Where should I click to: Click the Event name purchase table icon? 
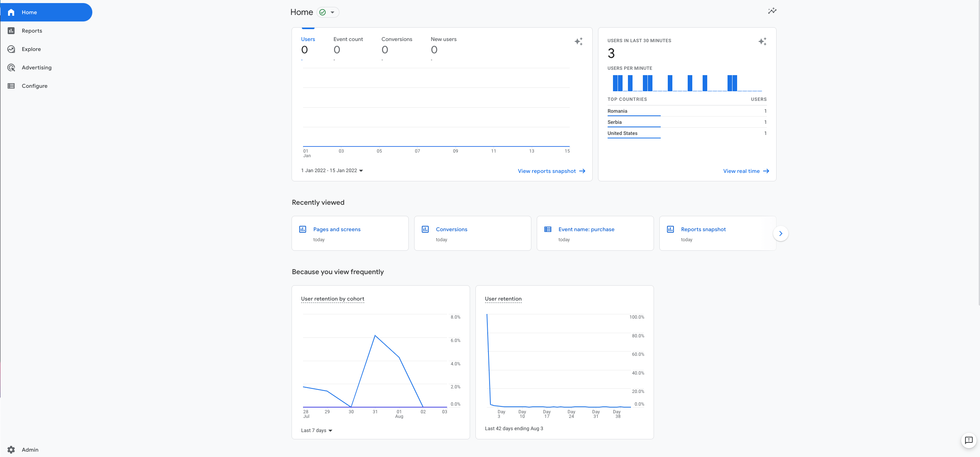click(548, 229)
